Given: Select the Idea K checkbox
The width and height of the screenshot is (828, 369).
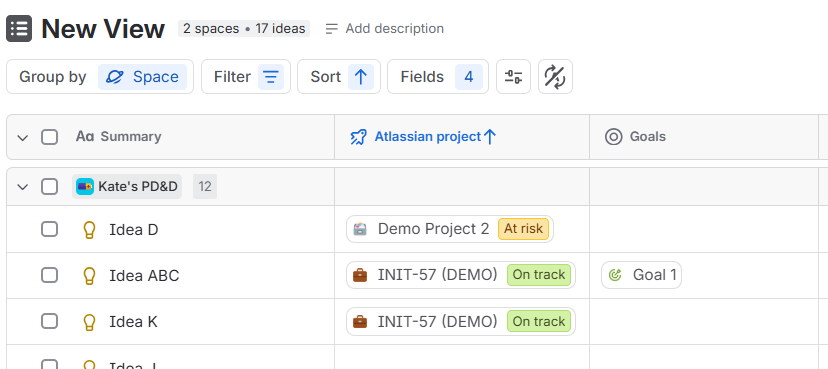Looking at the screenshot, I should point(50,321).
